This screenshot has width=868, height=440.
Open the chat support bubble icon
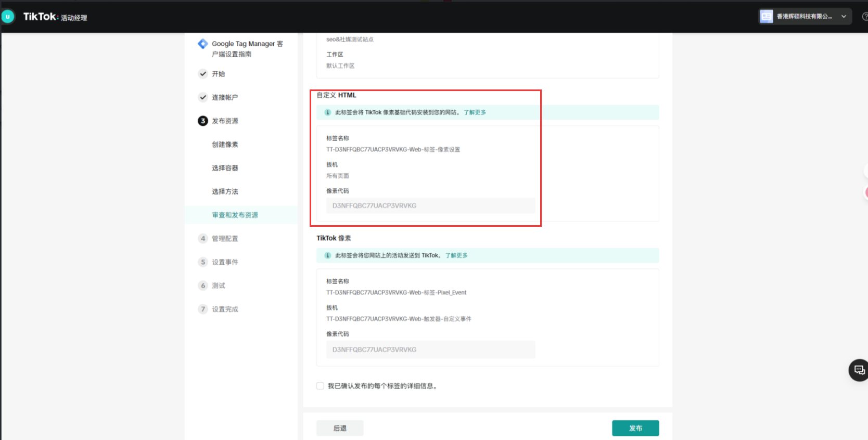coord(859,370)
